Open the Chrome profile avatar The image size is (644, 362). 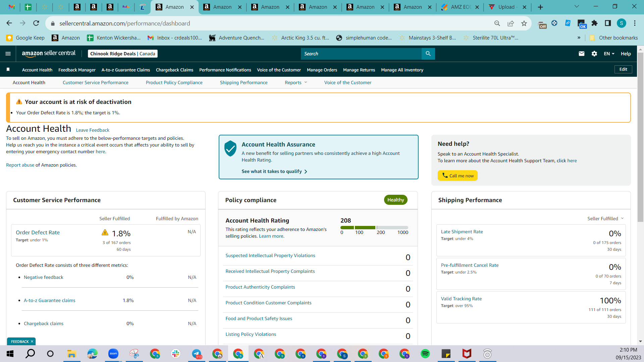(x=622, y=23)
